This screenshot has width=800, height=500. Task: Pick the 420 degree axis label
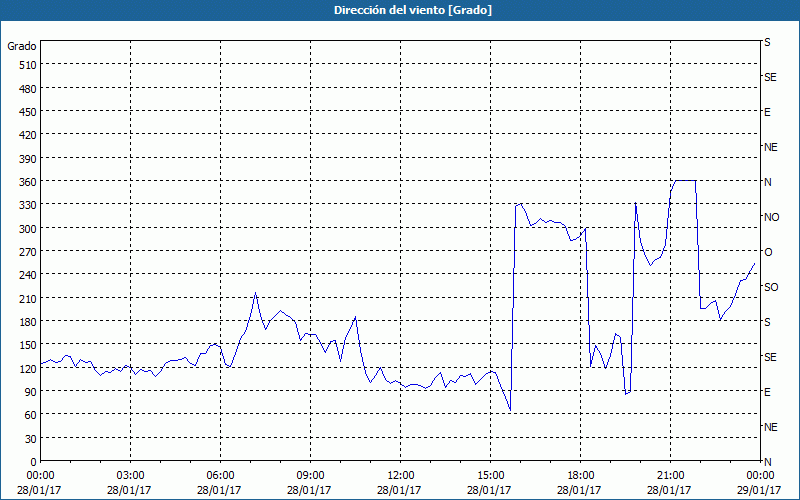pyautogui.click(x=28, y=135)
